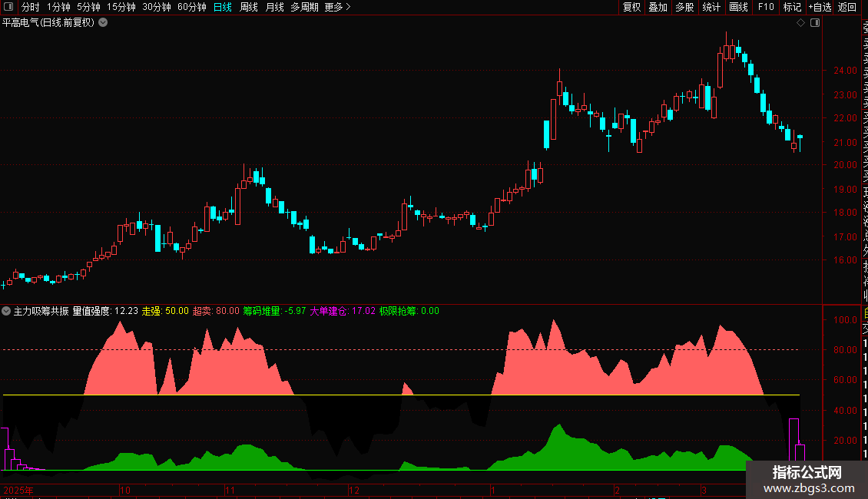Switch to 分时 view
This screenshot has height=499, width=868.
[x=31, y=7]
